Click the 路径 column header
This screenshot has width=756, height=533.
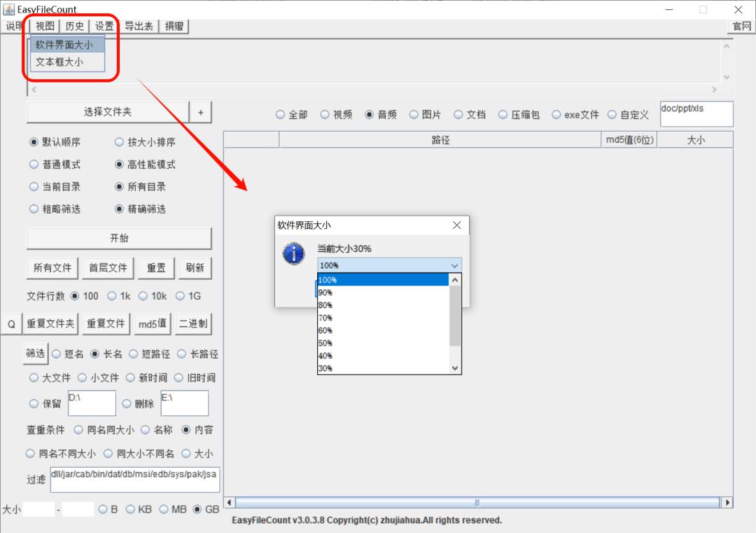(440, 140)
